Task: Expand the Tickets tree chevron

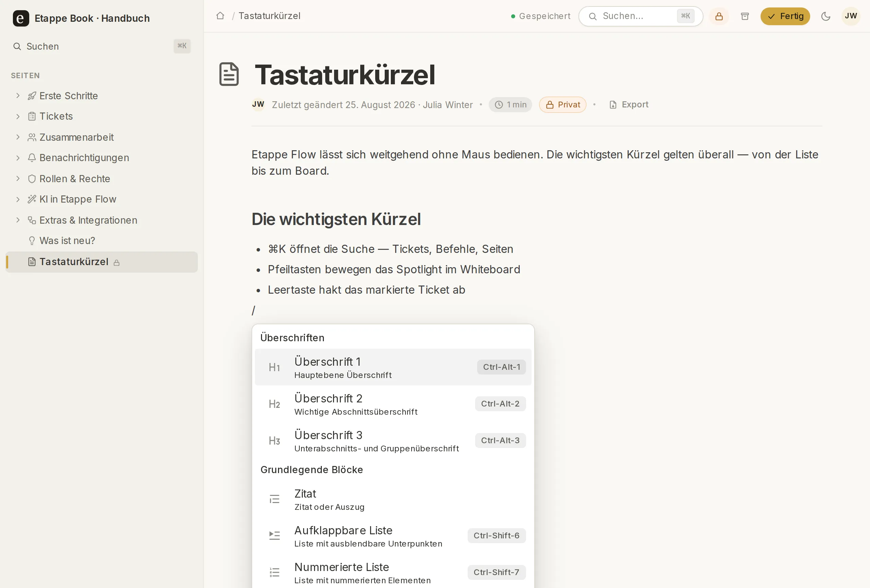Action: (x=18, y=116)
